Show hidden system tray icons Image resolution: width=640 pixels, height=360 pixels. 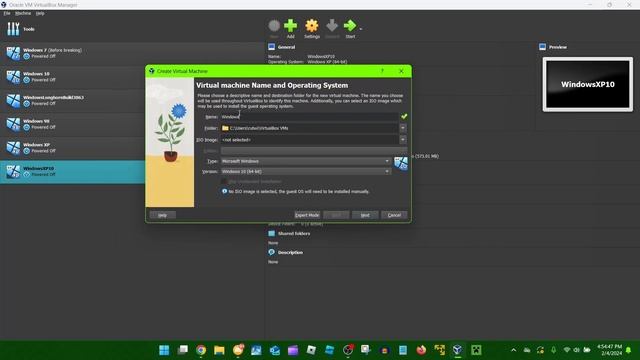point(513,350)
